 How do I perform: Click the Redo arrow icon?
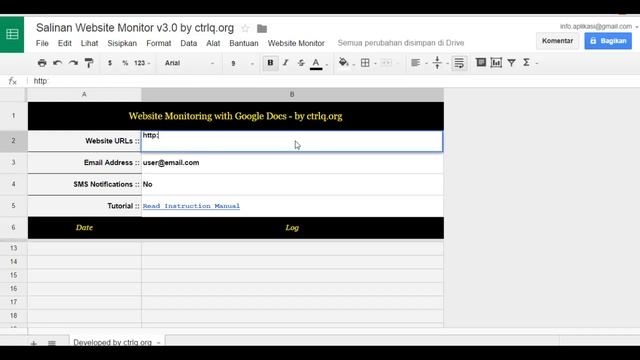(x=73, y=63)
